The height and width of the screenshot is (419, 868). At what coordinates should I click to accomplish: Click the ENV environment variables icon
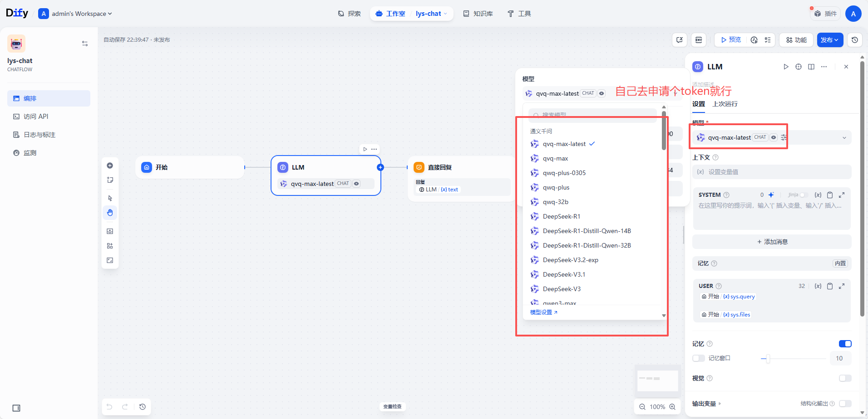(699, 40)
